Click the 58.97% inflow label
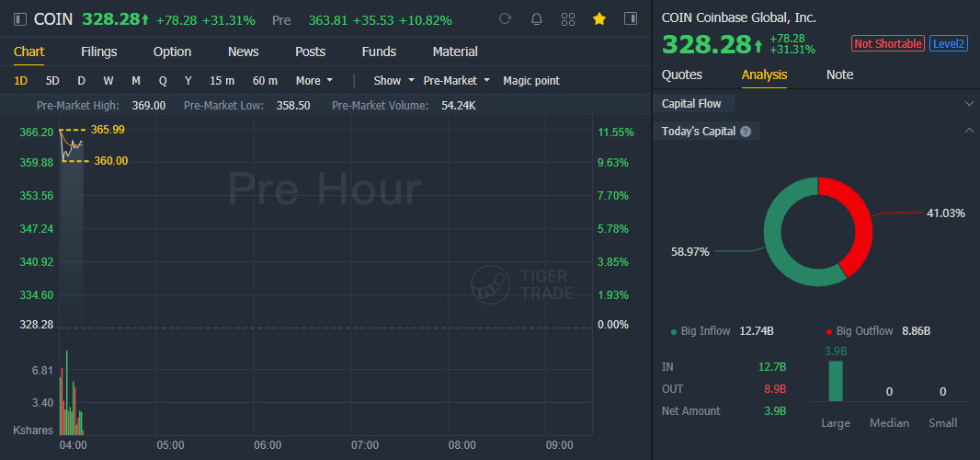The height and width of the screenshot is (460, 980). click(x=690, y=251)
